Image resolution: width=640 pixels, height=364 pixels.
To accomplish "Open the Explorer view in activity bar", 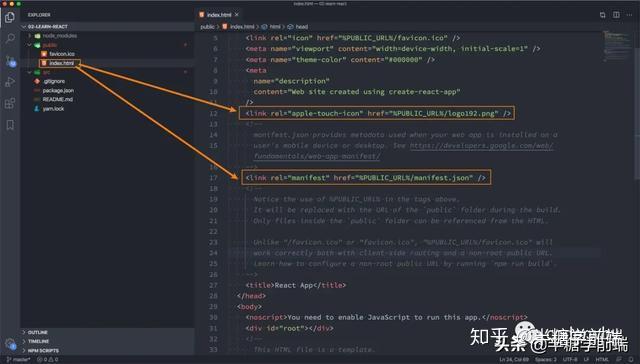I will 10,18.
